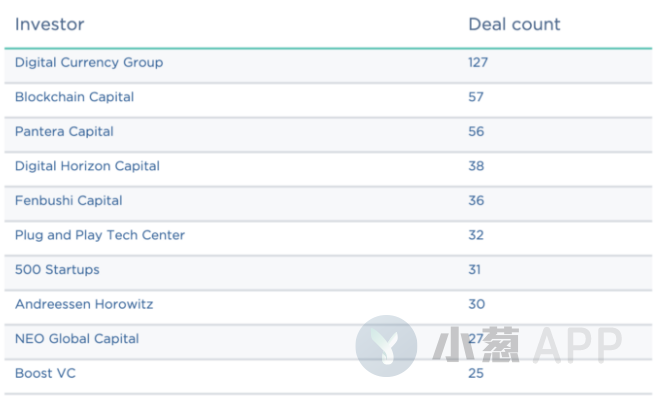This screenshot has width=658, height=407.
Task: Open Andreessen Horowitz investor page
Action: tap(84, 304)
